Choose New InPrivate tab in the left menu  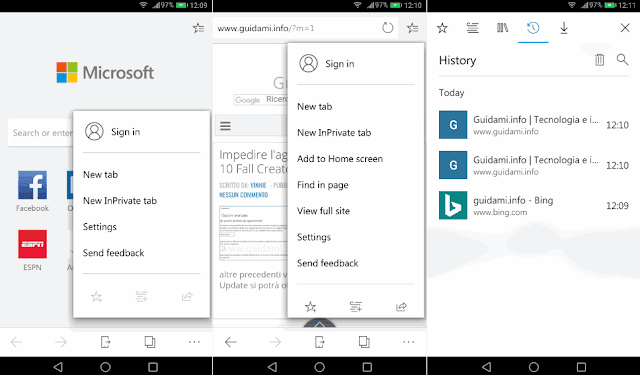[120, 201]
